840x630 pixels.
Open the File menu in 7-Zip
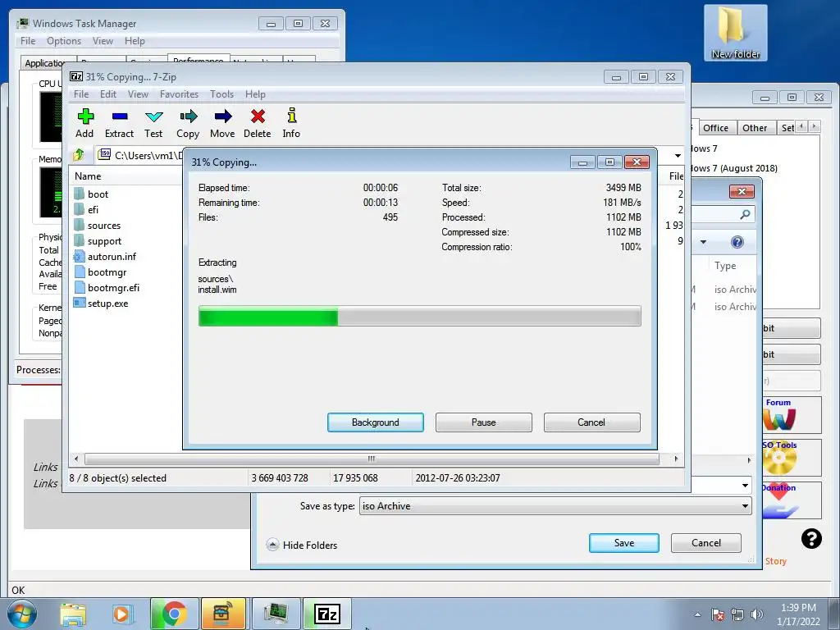[x=81, y=94]
